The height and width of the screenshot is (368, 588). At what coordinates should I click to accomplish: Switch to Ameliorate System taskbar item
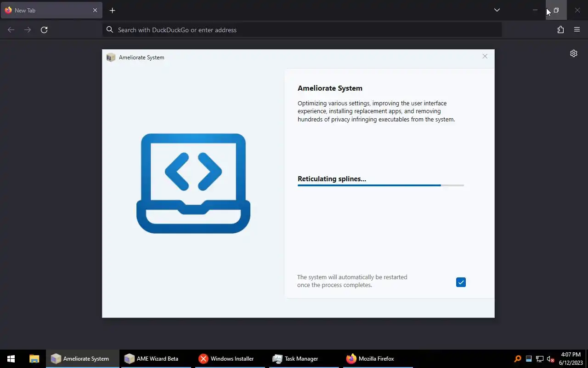pos(82,359)
